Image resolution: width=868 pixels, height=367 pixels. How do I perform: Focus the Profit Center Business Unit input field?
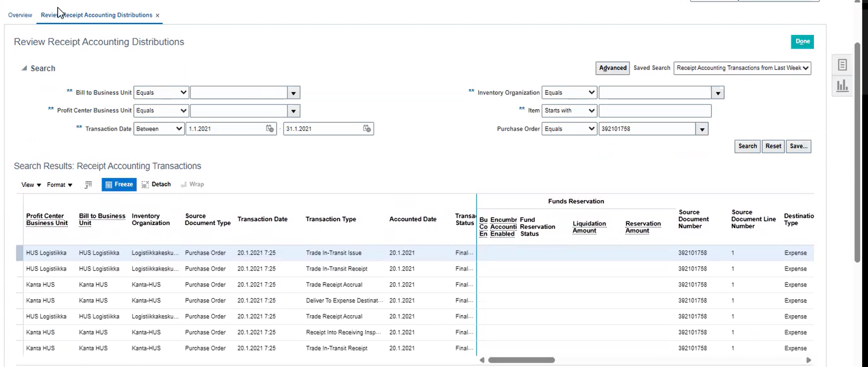pyautogui.click(x=239, y=111)
